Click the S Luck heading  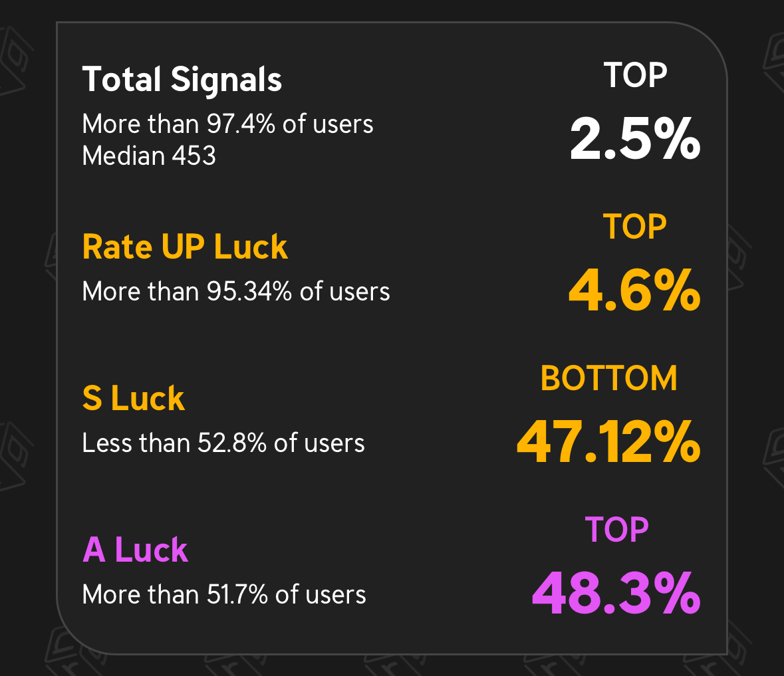point(134,398)
